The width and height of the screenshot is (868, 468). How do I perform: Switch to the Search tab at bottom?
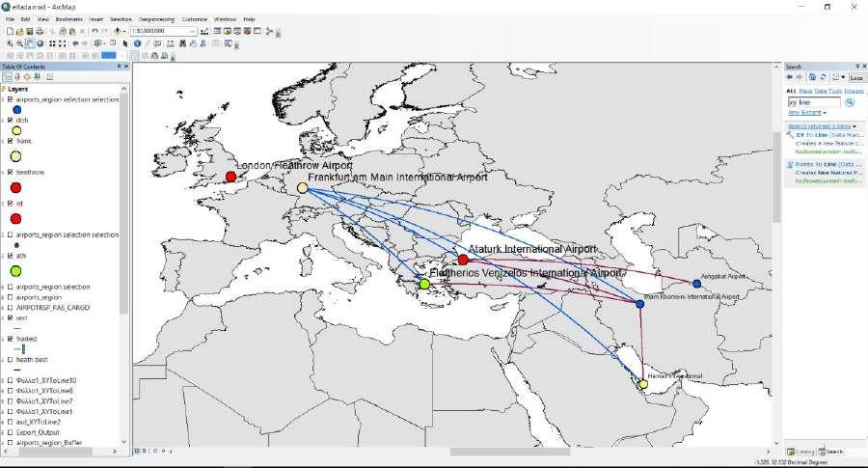point(831,452)
